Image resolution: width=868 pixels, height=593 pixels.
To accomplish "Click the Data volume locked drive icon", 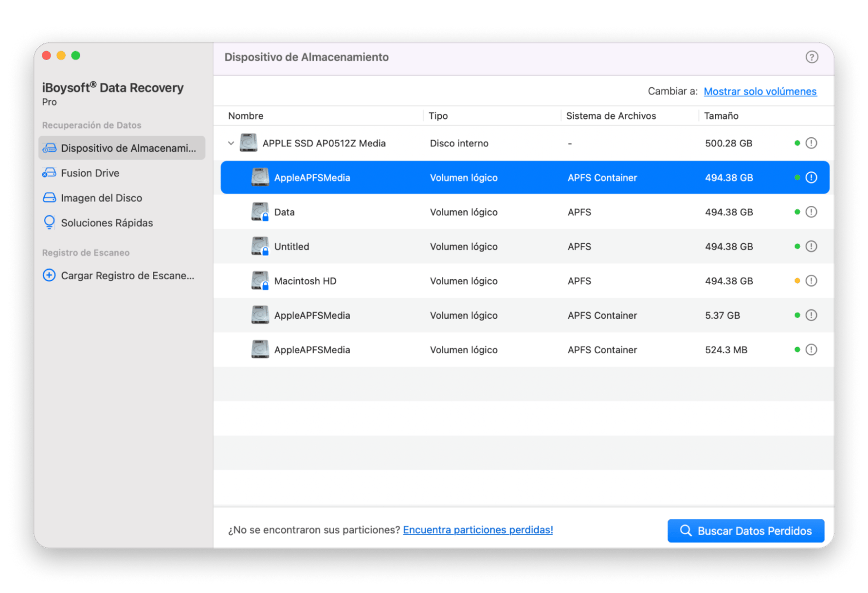I will 260,211.
